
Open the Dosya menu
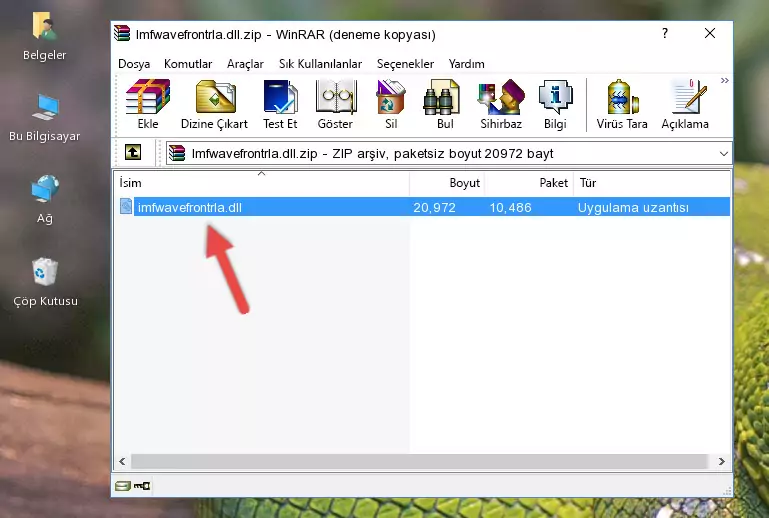coord(134,64)
